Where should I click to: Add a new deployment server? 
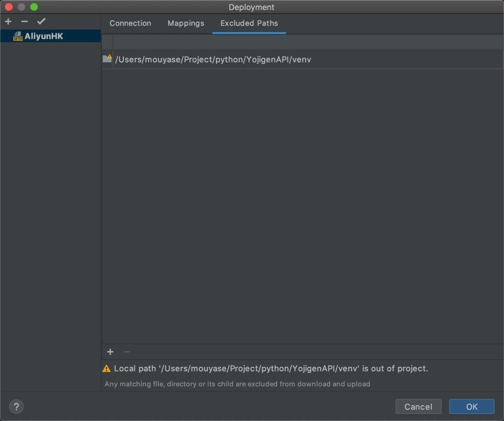coord(9,21)
